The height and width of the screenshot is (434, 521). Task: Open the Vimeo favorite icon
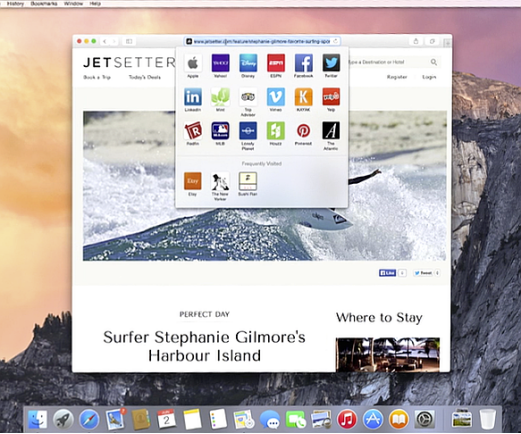(276, 97)
